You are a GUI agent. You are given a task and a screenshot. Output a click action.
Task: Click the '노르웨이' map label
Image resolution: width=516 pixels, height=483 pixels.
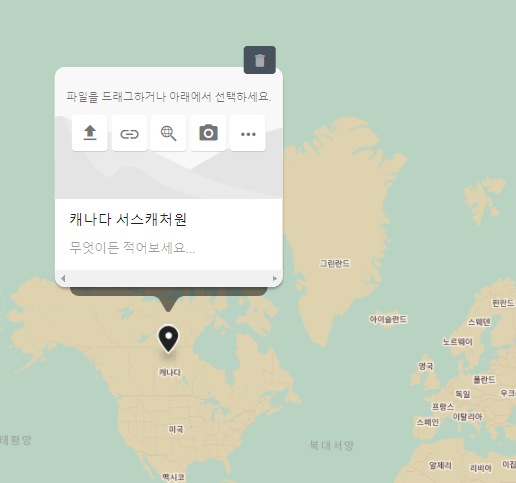(457, 342)
